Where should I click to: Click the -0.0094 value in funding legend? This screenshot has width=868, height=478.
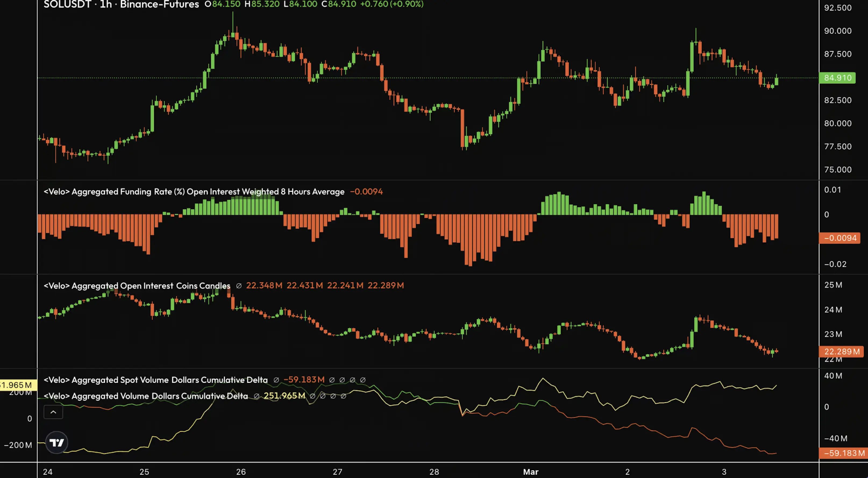click(366, 191)
